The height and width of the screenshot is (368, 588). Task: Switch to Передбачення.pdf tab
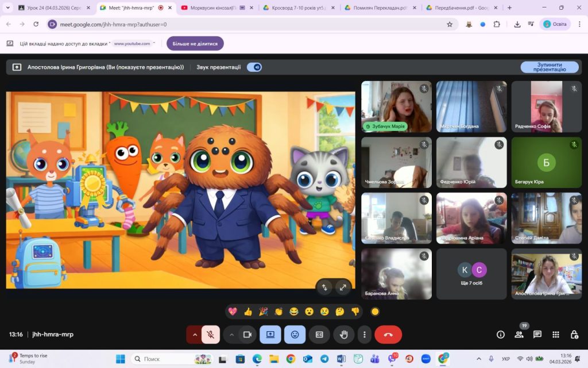point(462,7)
